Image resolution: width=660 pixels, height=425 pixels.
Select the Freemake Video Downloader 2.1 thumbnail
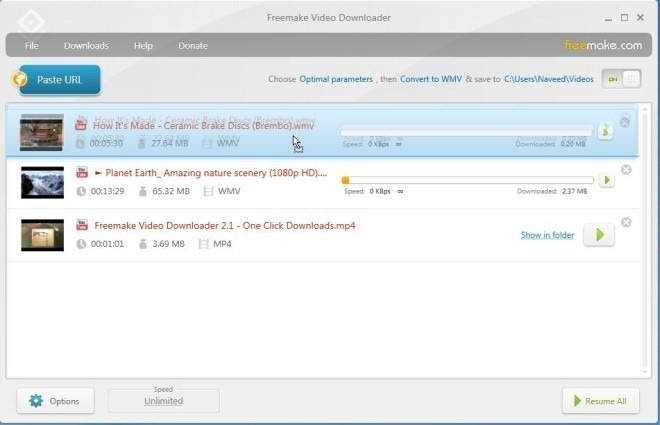click(43, 235)
